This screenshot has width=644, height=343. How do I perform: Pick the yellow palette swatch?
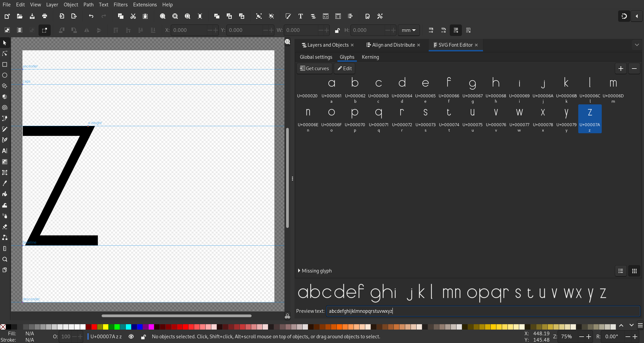[106, 327]
